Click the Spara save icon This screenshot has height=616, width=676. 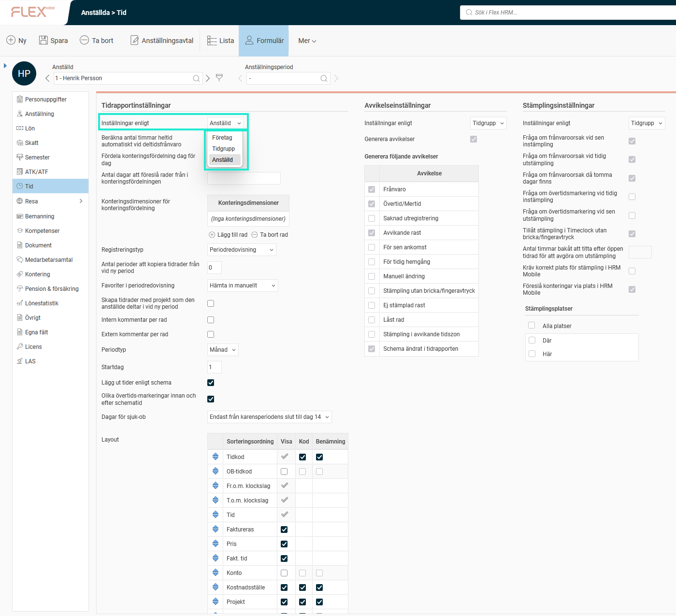(x=43, y=41)
